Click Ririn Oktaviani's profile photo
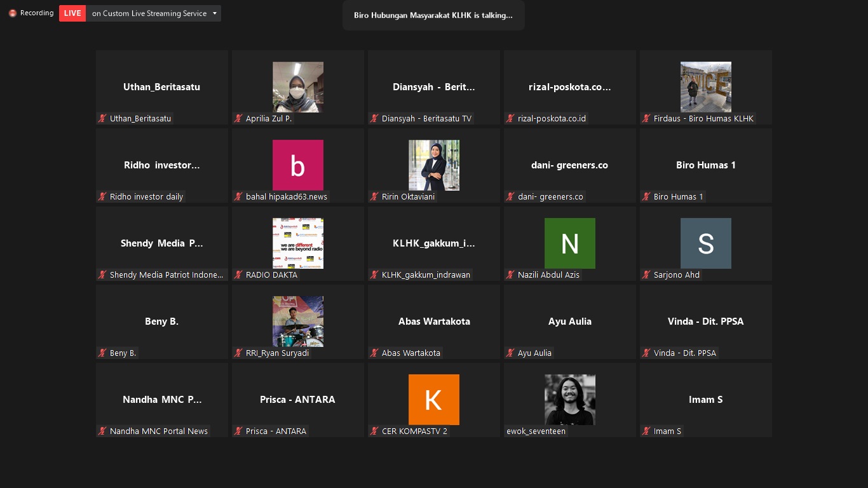Screen dimensions: 868x488 click(x=433, y=165)
